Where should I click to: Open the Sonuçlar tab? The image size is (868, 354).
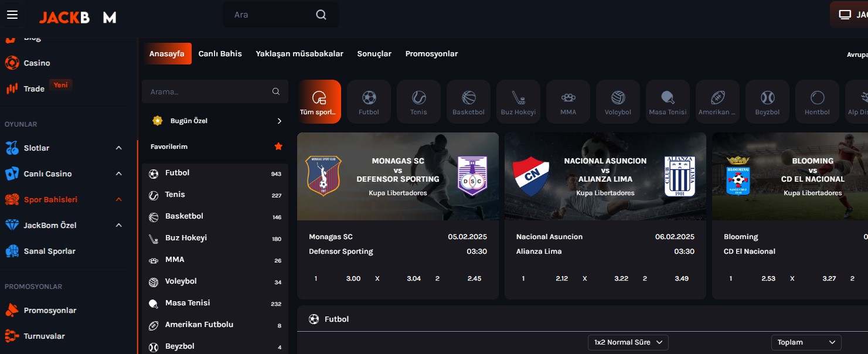pos(374,54)
